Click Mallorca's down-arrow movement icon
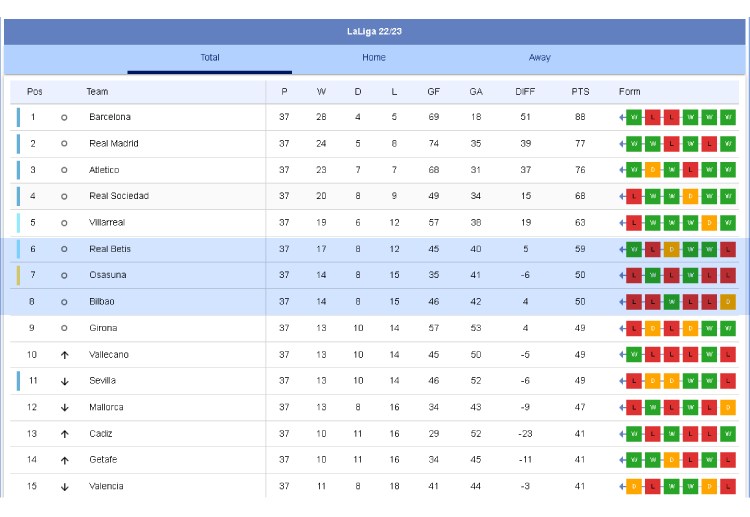This screenshot has height=517, width=750. (x=64, y=408)
